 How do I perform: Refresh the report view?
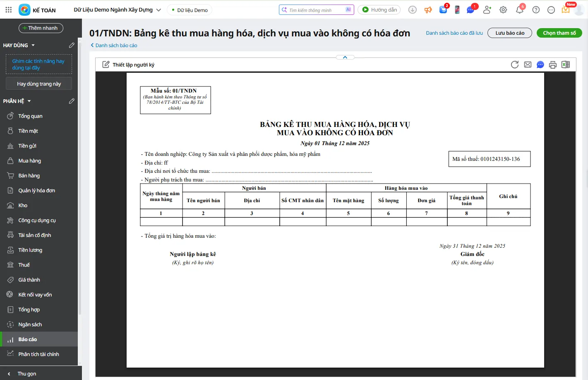(514, 65)
